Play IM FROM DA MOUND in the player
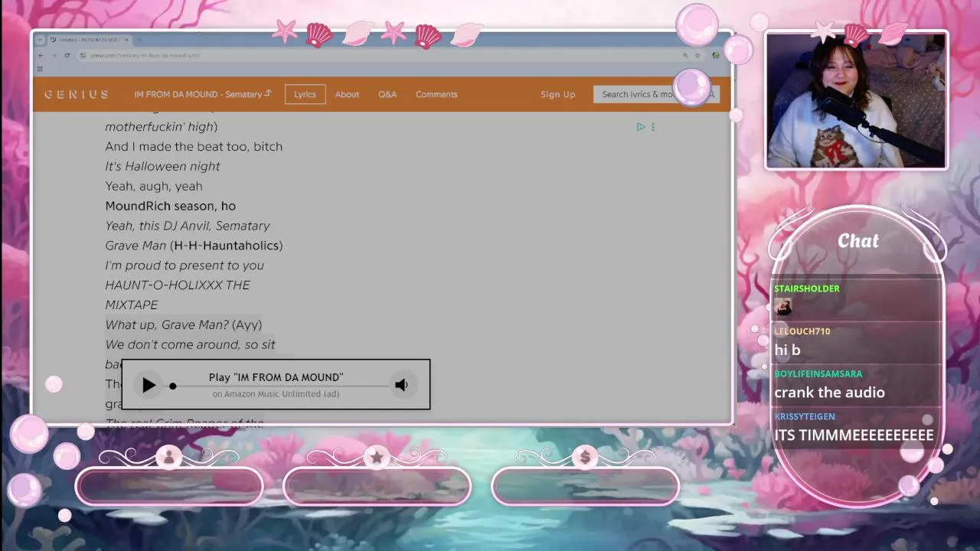This screenshot has height=551, width=980. [x=149, y=385]
